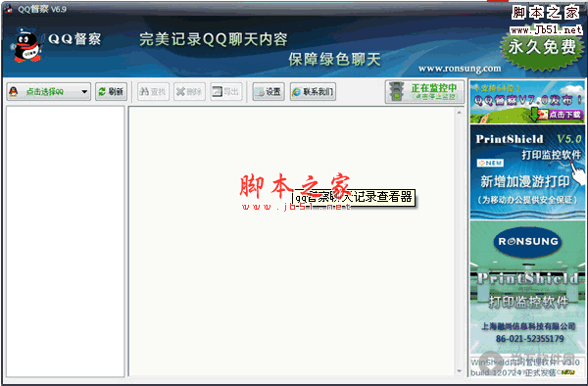Toggle the monitoring status button (正在监控中)
Screen dimensions: 588x386
coord(425,92)
